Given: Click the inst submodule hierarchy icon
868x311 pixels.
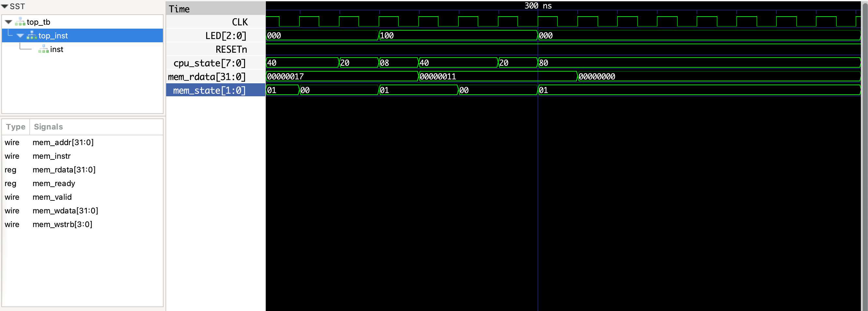Looking at the screenshot, I should [x=43, y=49].
